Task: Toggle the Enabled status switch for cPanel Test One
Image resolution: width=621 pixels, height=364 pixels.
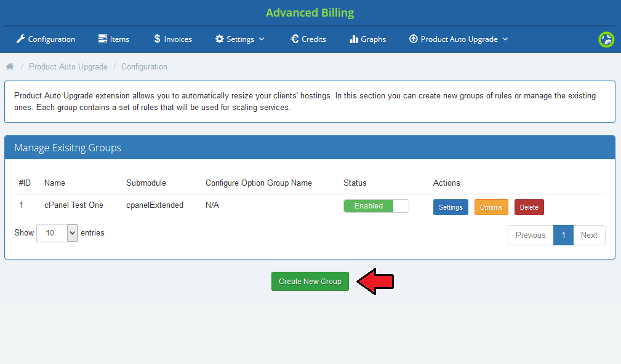Action: (376, 206)
